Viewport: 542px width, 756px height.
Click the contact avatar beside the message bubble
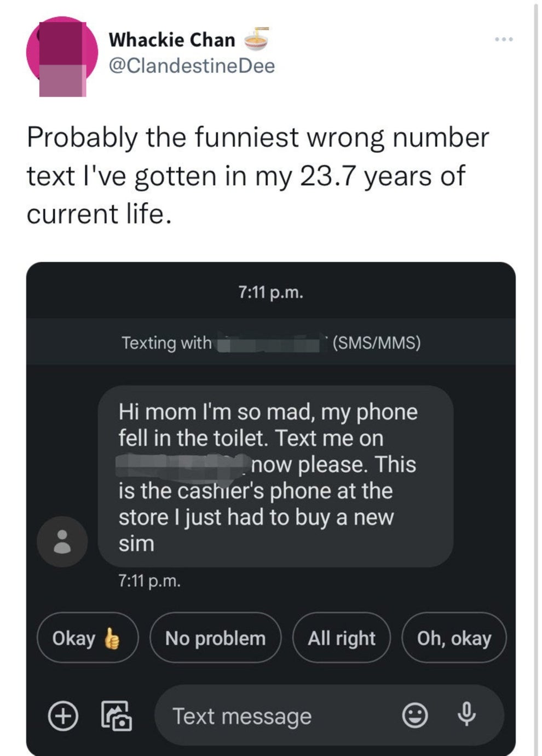pyautogui.click(x=62, y=541)
